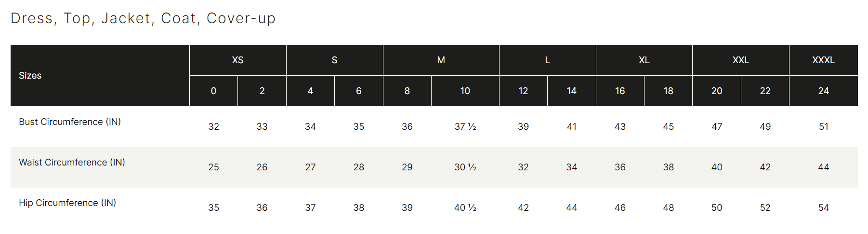Screen dimensions: 868x234
Task: Click the Sizes header label
Action: pos(30,75)
